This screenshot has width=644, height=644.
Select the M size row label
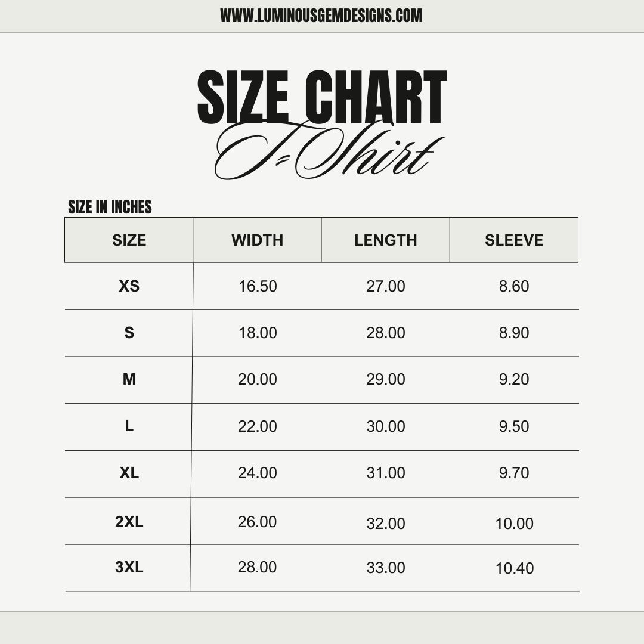(129, 379)
